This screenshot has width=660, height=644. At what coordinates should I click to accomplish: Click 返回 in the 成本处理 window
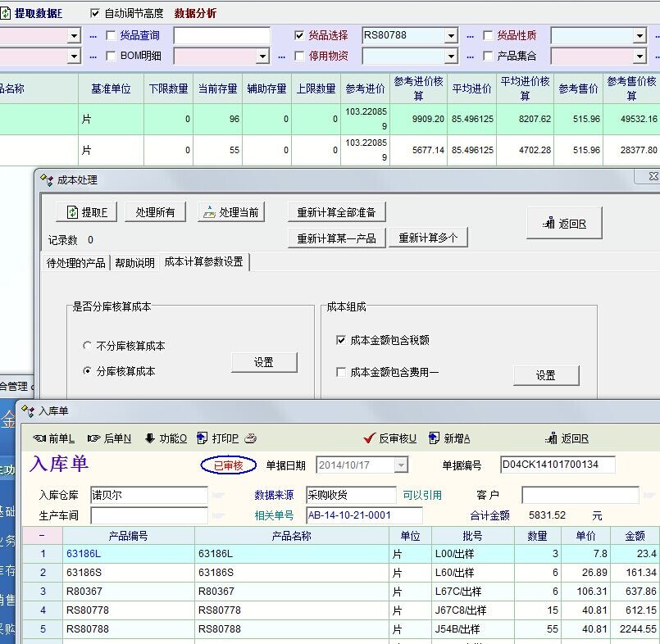(x=564, y=224)
